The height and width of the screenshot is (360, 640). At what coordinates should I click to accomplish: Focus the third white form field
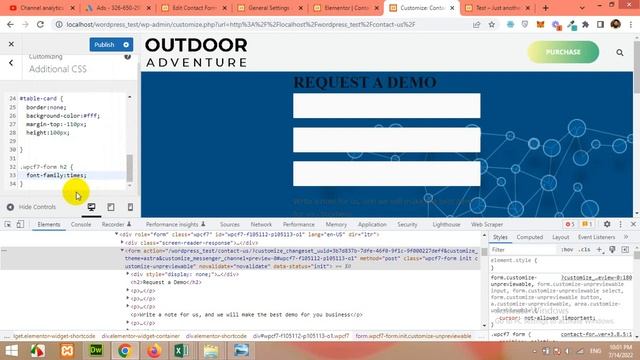(x=387, y=173)
